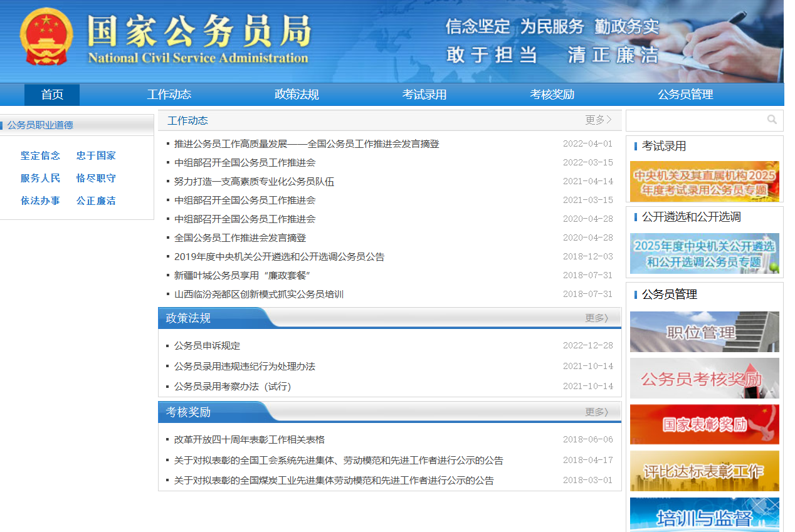This screenshot has width=795, height=532.
Task: Open the 评比达标表彰工作 banner
Action: [704, 471]
